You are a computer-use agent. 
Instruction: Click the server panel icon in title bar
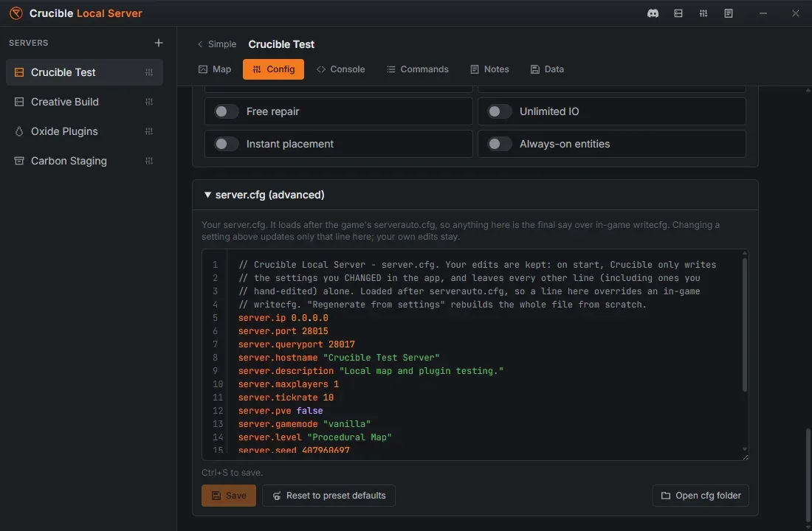click(x=678, y=13)
